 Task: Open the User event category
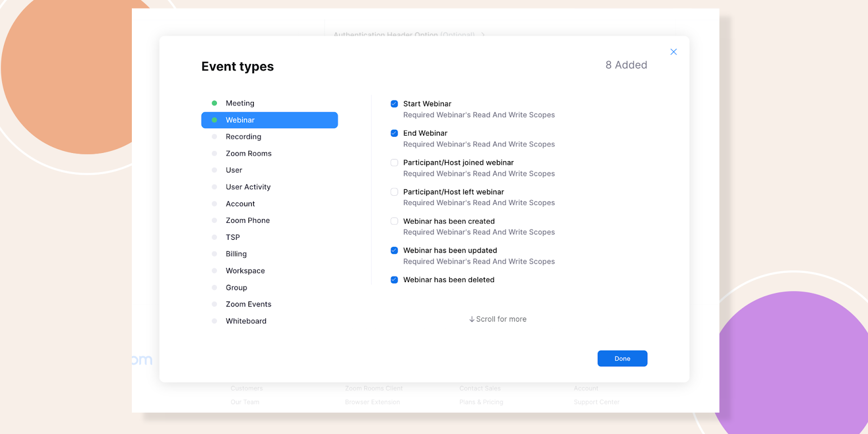[270, 170]
